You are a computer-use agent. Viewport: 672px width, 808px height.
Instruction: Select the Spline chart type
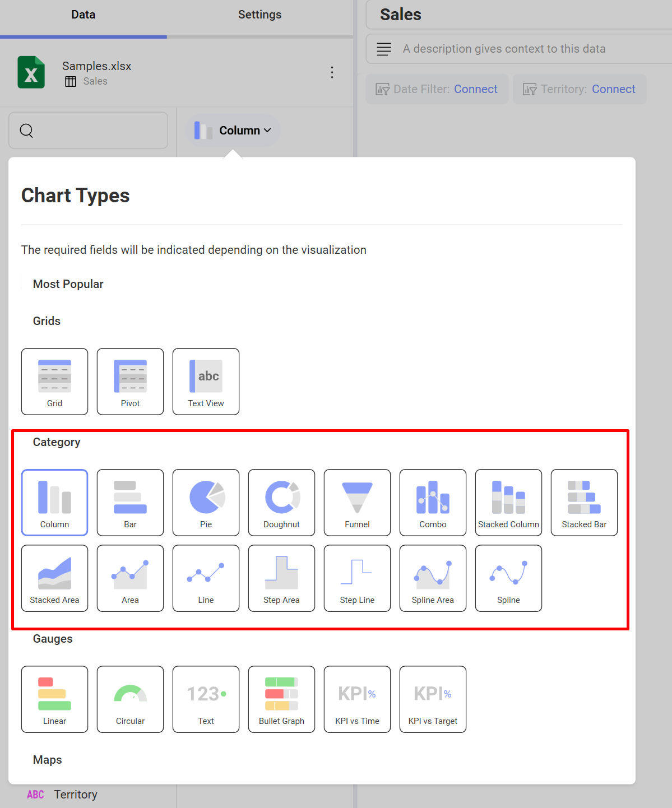[x=508, y=578]
